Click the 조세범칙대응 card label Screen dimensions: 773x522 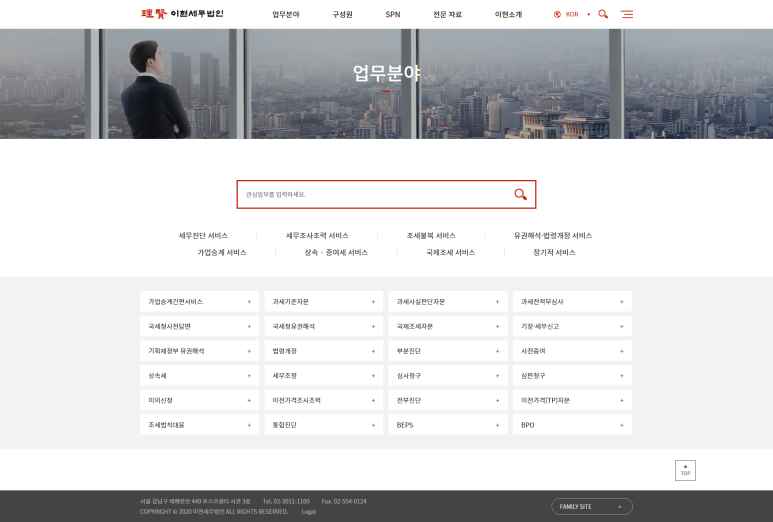[x=166, y=425]
